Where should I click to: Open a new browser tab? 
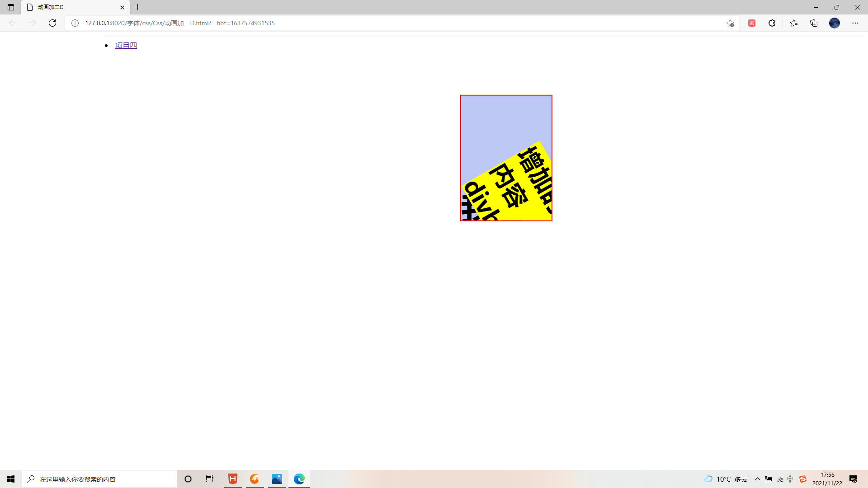[138, 7]
